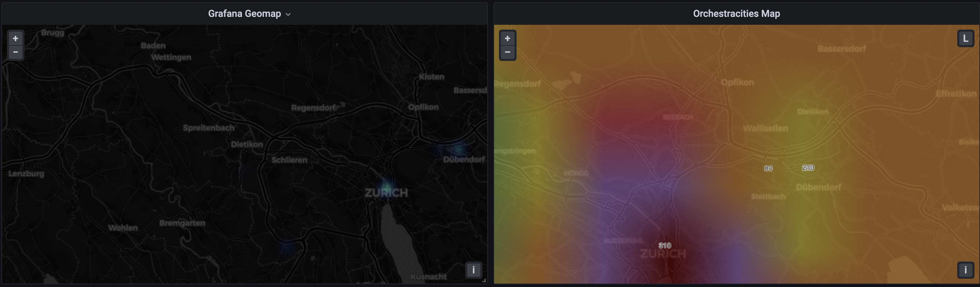Image resolution: width=980 pixels, height=287 pixels.
Task: Click the Spreitenbach label on the Geomap
Action: pos(208,128)
